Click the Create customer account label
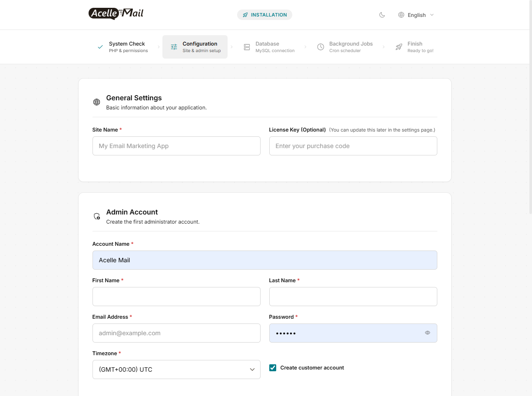 pyautogui.click(x=312, y=368)
